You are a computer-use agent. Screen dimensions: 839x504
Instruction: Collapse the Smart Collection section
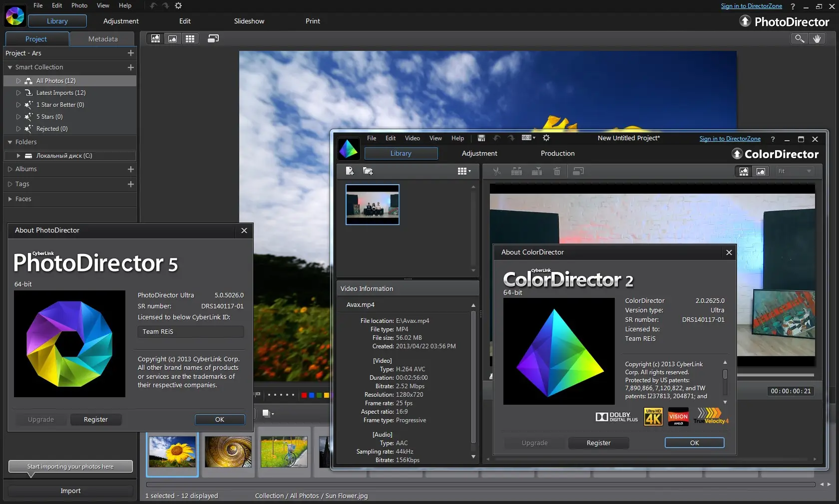click(10, 67)
